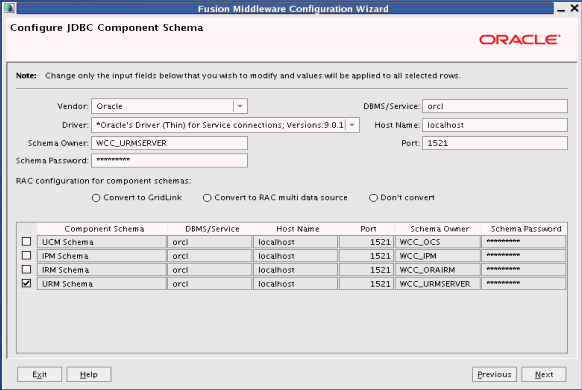Click the localhost cell in IPM Schema row
Viewport: 582px width, 390px height.
tap(295, 256)
